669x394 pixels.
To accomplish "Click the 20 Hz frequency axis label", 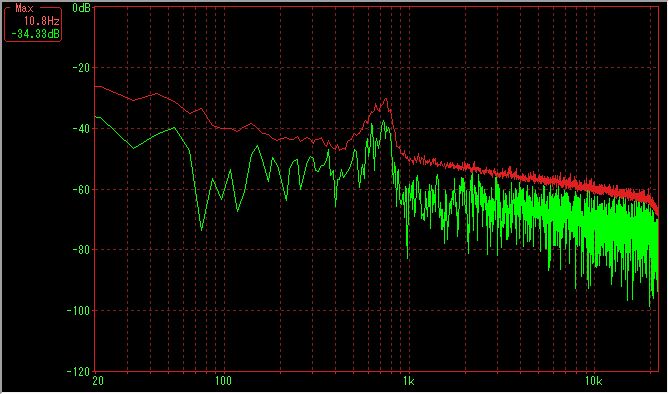I will tap(98, 381).
